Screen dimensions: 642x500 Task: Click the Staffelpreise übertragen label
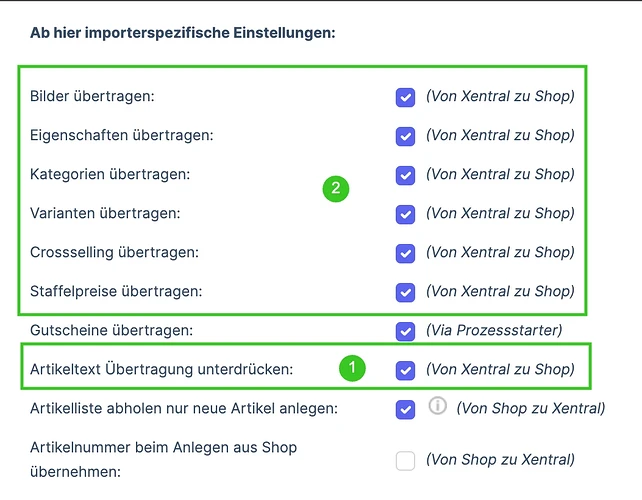click(116, 291)
